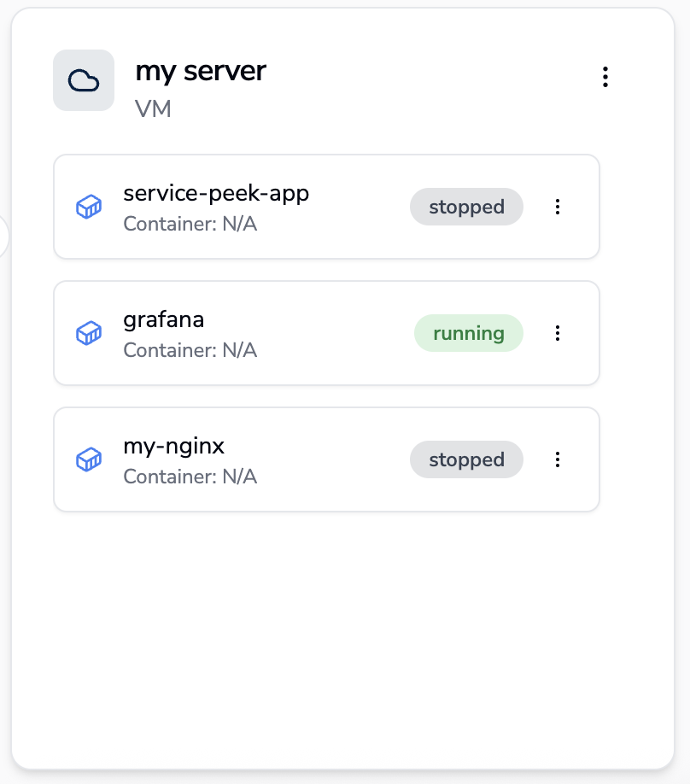690x784 pixels.
Task: Click the stopped badge on service-peek-app
Action: (466, 207)
